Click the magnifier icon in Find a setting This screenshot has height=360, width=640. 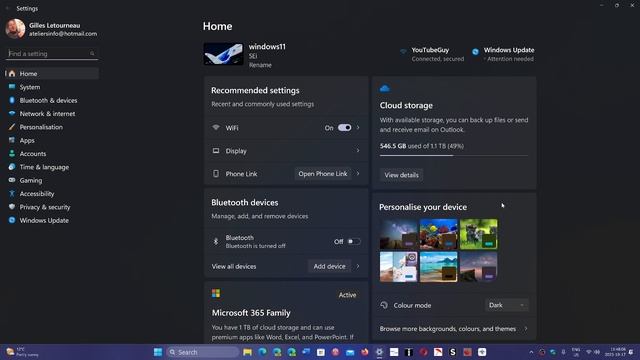tap(92, 53)
